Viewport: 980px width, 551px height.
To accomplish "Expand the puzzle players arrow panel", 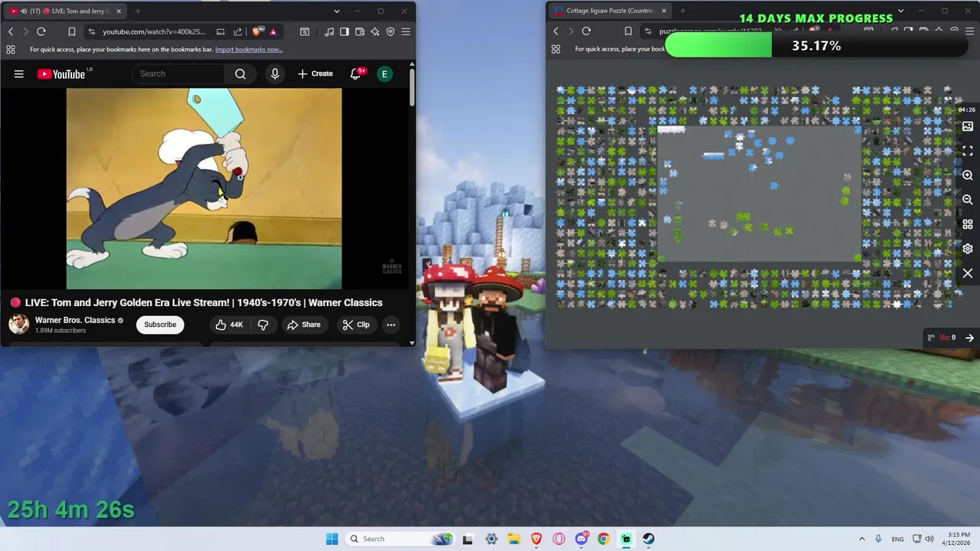I will tap(969, 337).
